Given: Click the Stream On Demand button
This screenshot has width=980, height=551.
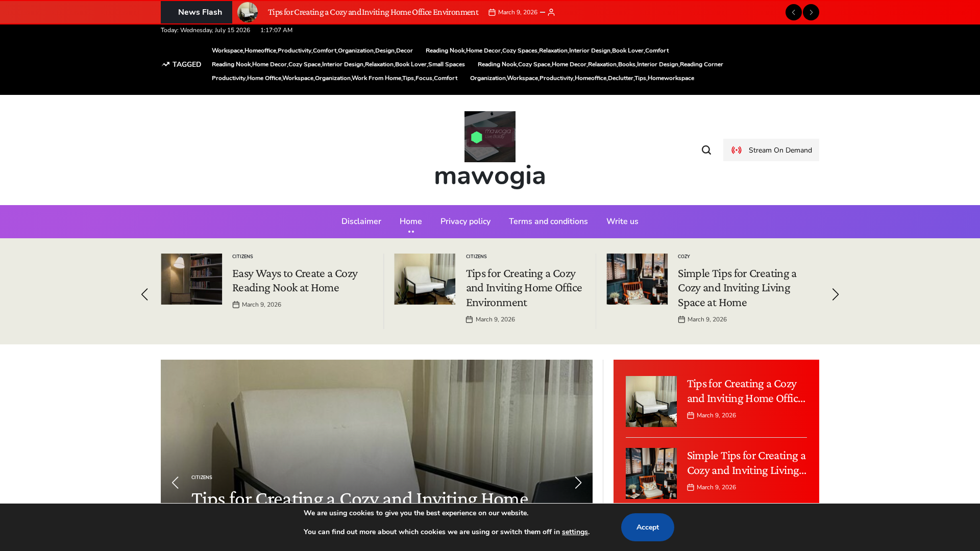Looking at the screenshot, I should coord(771,150).
